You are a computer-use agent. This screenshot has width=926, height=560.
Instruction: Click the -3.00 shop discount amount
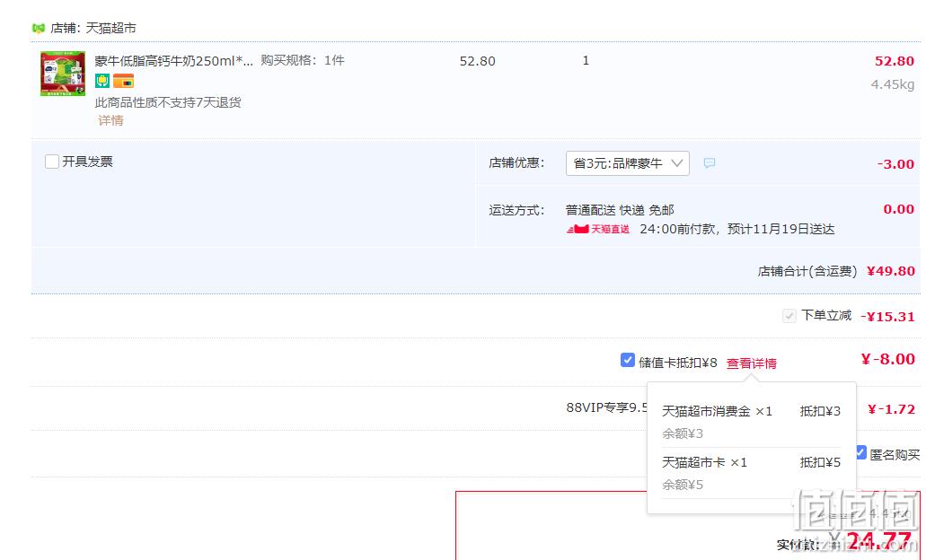(x=895, y=164)
